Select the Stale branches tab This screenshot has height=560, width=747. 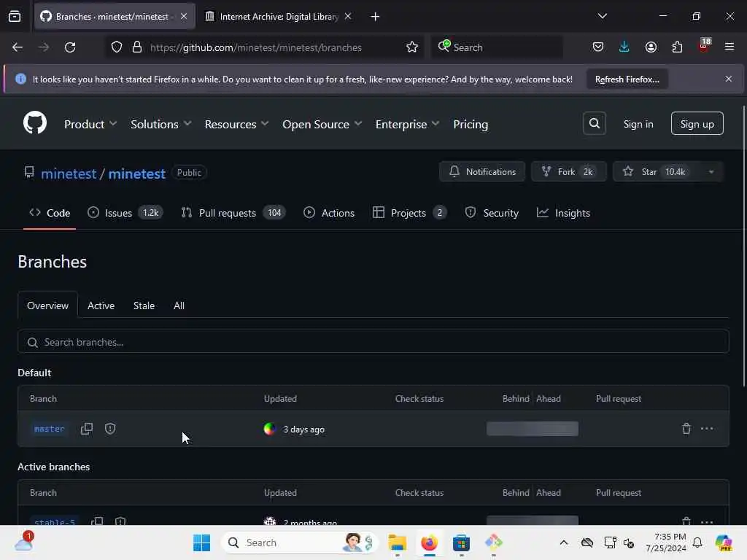(x=144, y=306)
